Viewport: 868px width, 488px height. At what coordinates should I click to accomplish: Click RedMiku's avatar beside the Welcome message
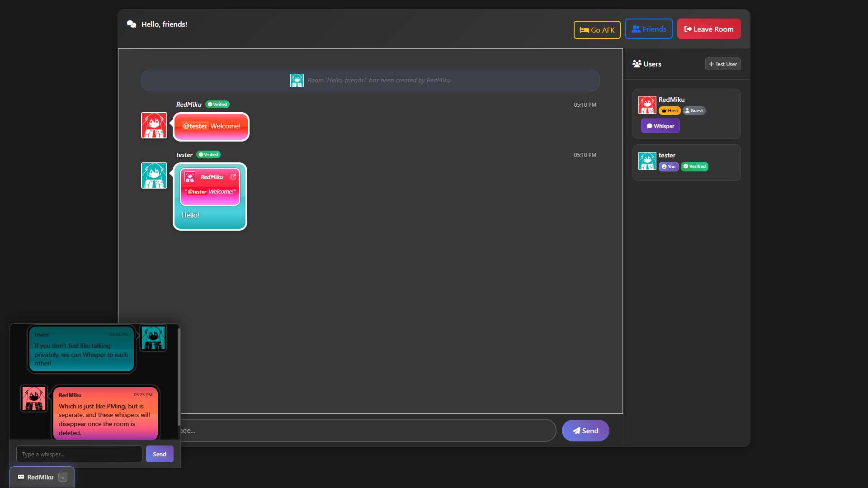154,125
